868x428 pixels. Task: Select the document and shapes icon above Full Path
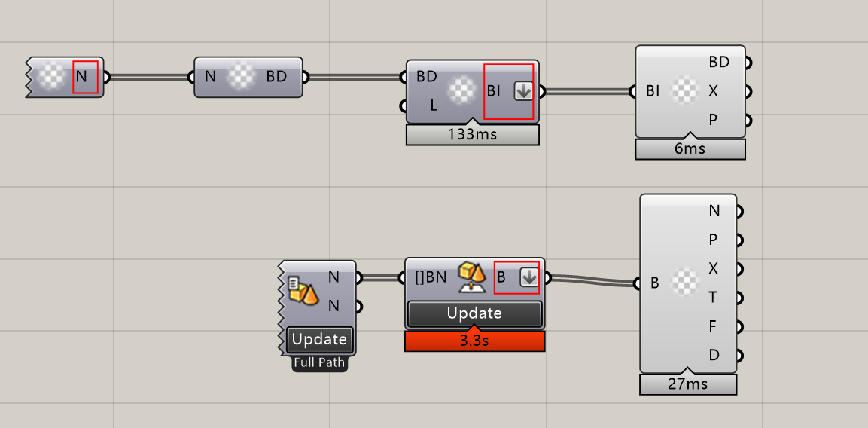click(x=303, y=291)
